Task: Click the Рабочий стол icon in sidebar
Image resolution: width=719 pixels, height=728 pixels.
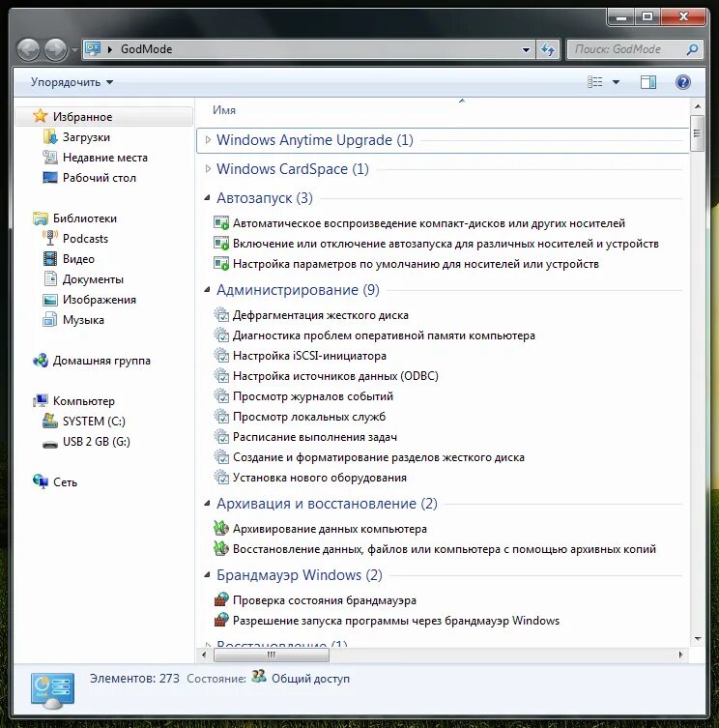Action: 50,178
